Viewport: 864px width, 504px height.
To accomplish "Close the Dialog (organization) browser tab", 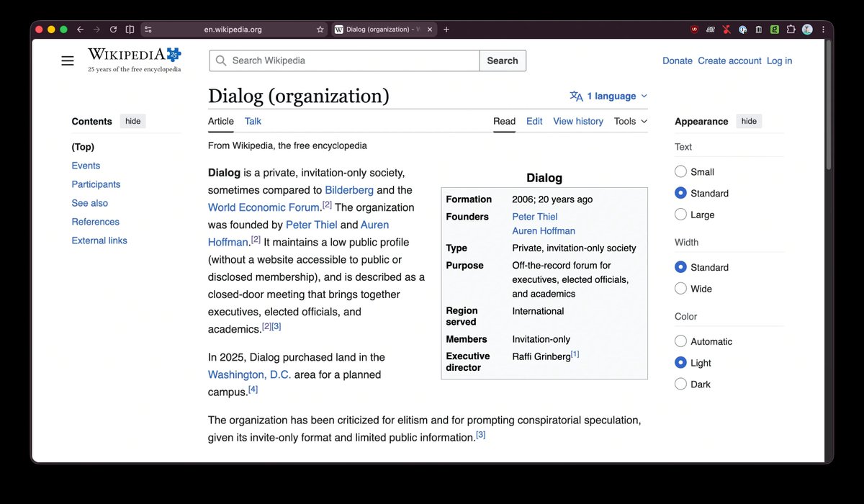I will click(x=431, y=30).
